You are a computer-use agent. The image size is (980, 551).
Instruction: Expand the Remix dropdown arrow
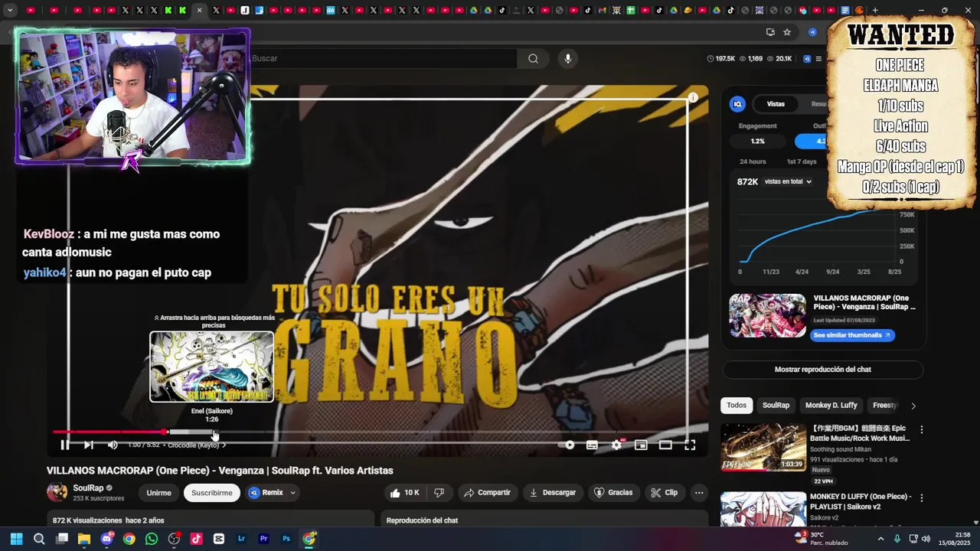(292, 493)
